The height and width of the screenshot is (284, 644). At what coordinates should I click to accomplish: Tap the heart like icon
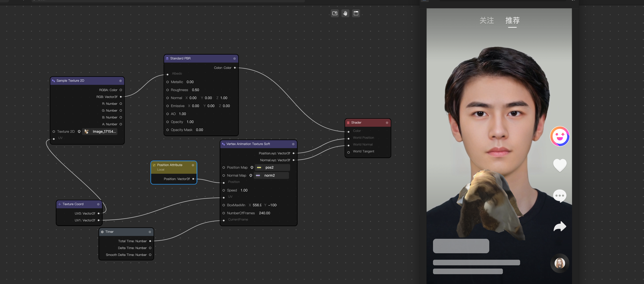coord(560,165)
